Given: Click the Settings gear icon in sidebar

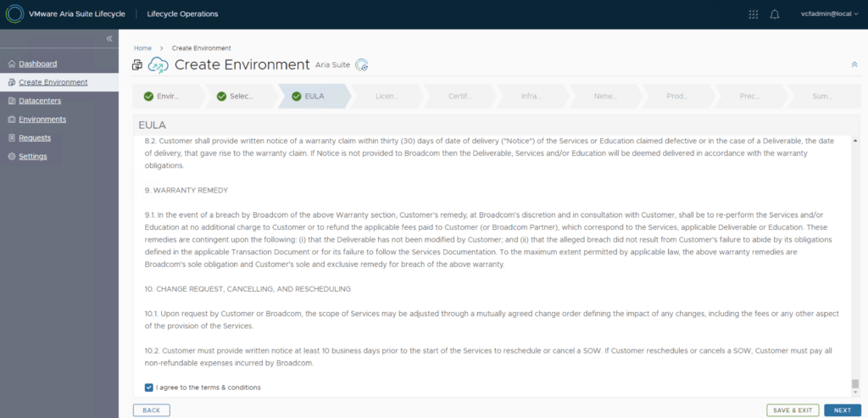Looking at the screenshot, I should pyautogui.click(x=11, y=157).
